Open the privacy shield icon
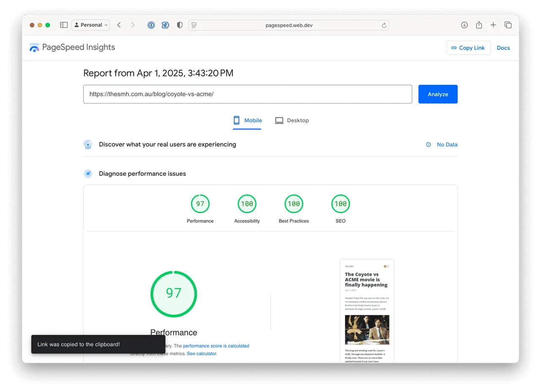This screenshot has height=392, width=541. point(180,25)
